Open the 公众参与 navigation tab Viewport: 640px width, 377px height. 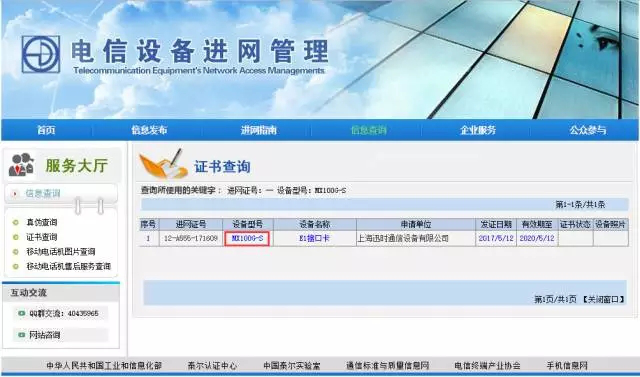click(x=588, y=130)
